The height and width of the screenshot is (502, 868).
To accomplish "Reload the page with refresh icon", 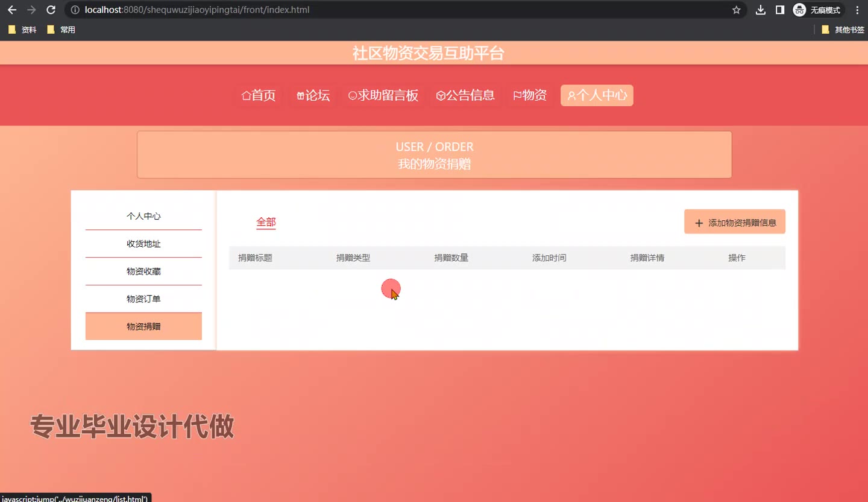I will click(x=51, y=10).
